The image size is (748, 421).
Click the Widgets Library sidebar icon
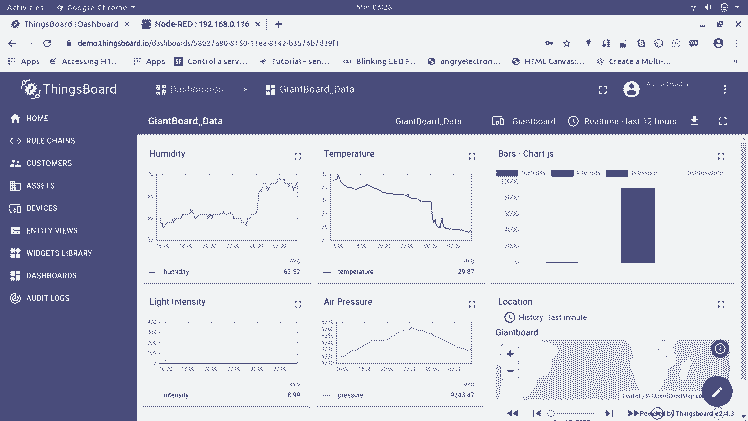coord(15,253)
